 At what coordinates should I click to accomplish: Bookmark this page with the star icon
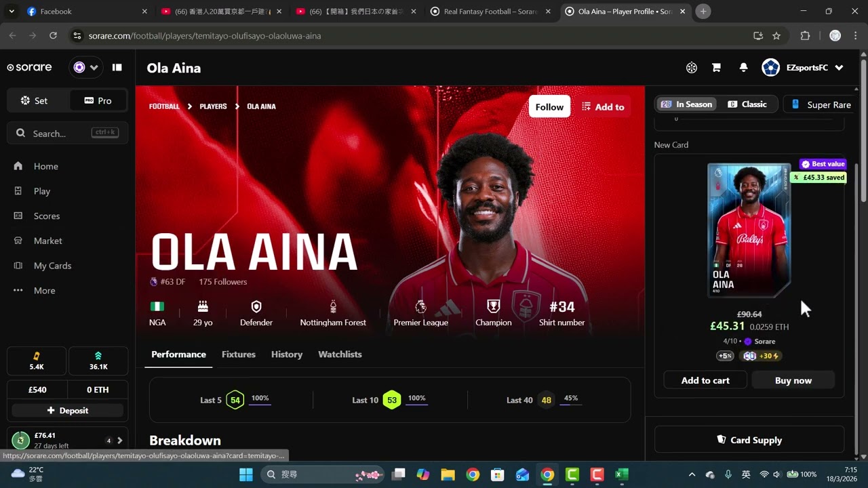pyautogui.click(x=776, y=35)
